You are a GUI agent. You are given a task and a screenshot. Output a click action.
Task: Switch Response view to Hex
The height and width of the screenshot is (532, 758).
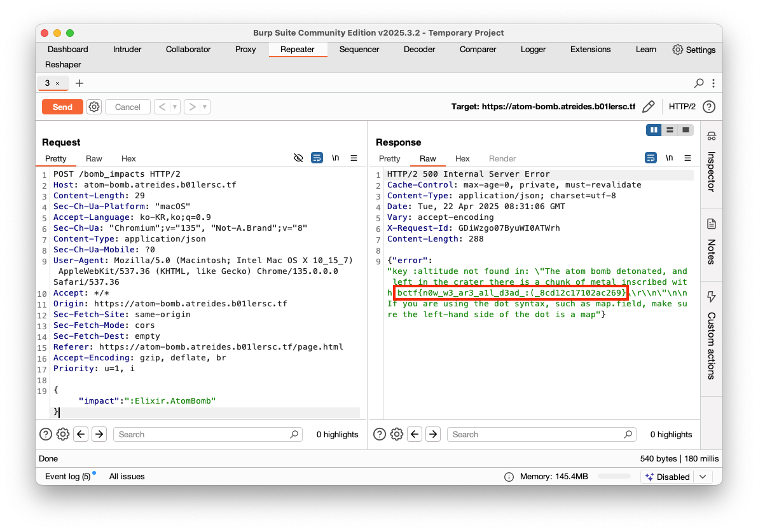(462, 158)
